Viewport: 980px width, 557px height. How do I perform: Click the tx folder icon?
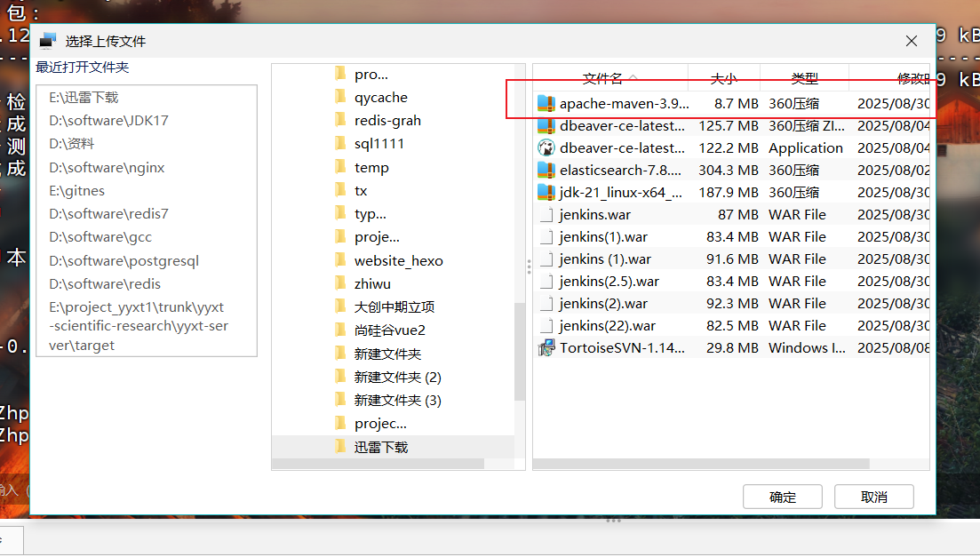(340, 190)
